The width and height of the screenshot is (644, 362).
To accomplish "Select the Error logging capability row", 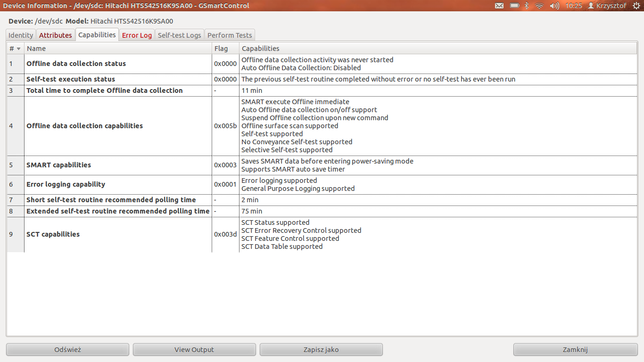I will (x=322, y=184).
